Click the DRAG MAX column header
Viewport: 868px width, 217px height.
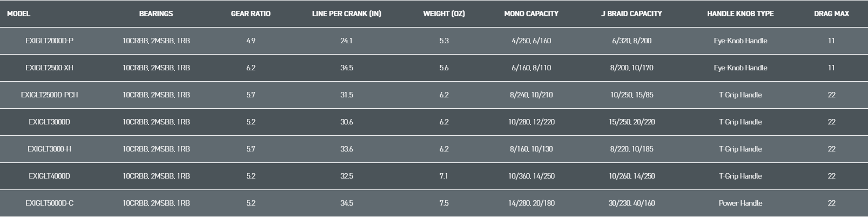[831, 14]
